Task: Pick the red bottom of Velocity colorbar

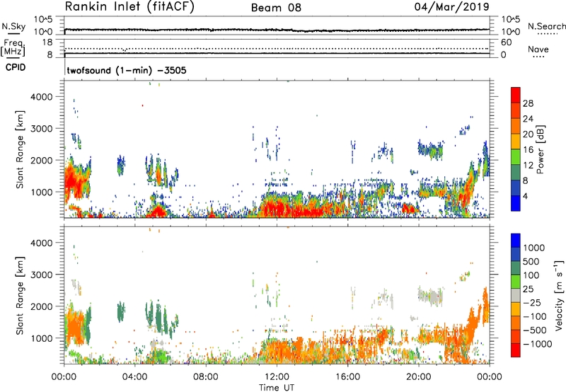Action: coord(516,350)
